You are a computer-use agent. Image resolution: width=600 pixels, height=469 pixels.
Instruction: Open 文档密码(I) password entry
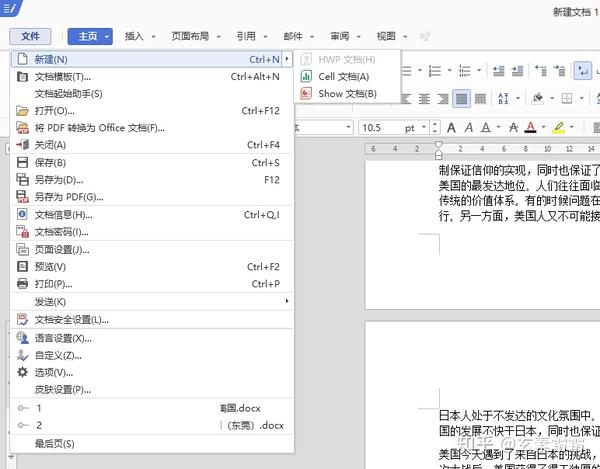[x=152, y=232]
